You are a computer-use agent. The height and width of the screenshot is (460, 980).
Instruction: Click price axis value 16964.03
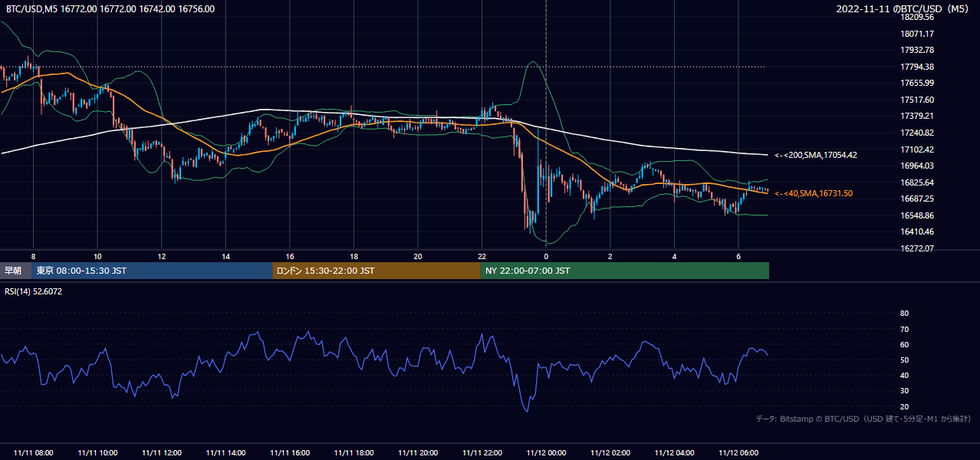pyautogui.click(x=917, y=166)
